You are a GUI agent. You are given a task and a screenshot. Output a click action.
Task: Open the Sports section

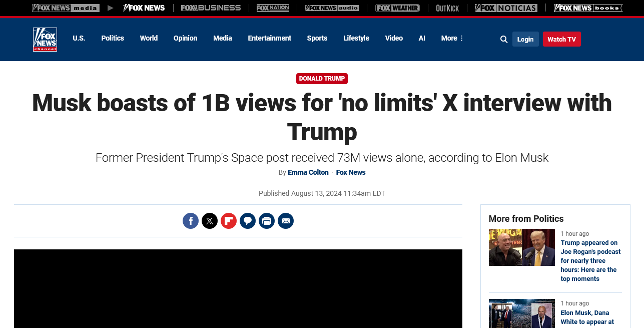(317, 38)
